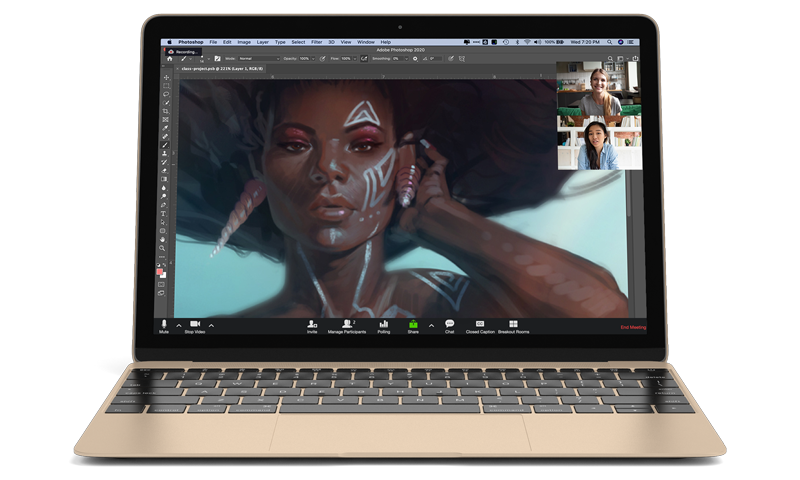
Task: Stop Video in the Zoom toolbar
Action: pyautogui.click(x=195, y=326)
